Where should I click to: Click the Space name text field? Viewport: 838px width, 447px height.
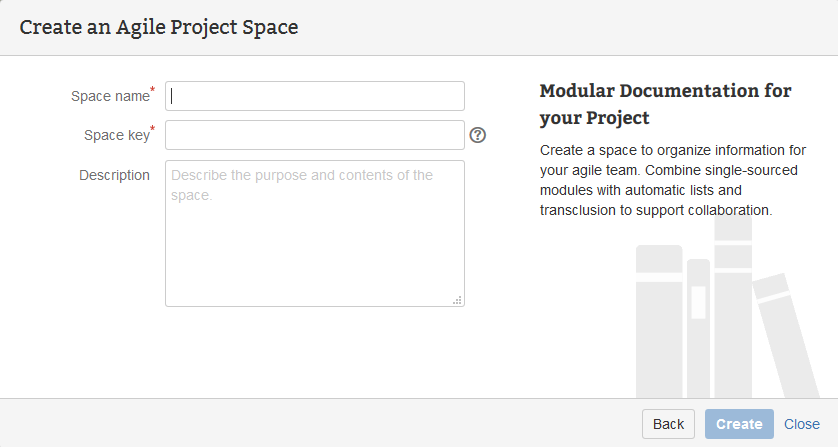pyautogui.click(x=315, y=96)
